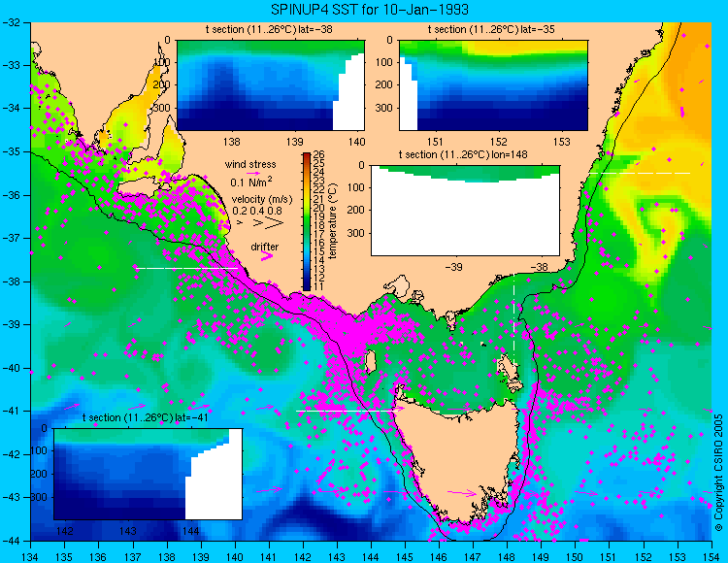Click King Island northwest of Tasmania
This screenshot has height=563, width=728.
point(370,362)
